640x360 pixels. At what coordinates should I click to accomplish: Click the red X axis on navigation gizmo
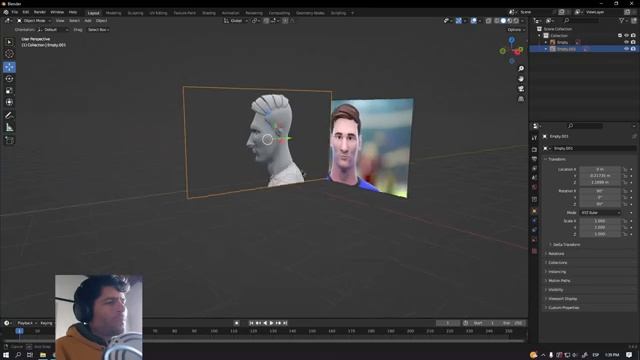[518, 52]
